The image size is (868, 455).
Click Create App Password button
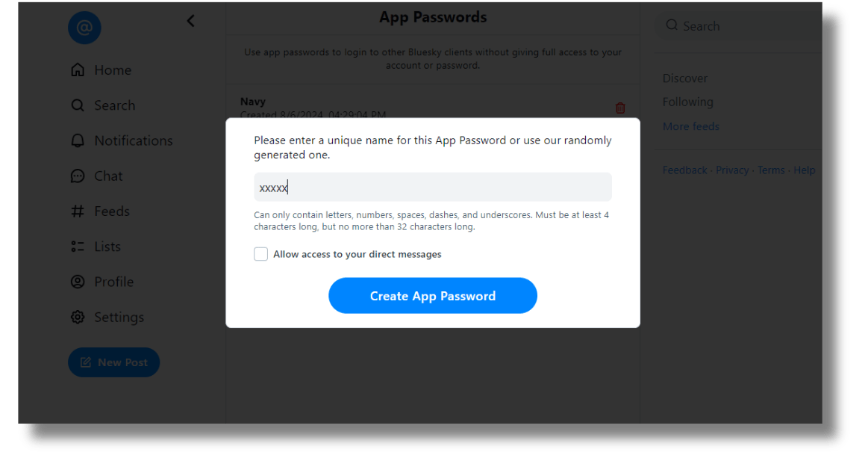coord(432,296)
